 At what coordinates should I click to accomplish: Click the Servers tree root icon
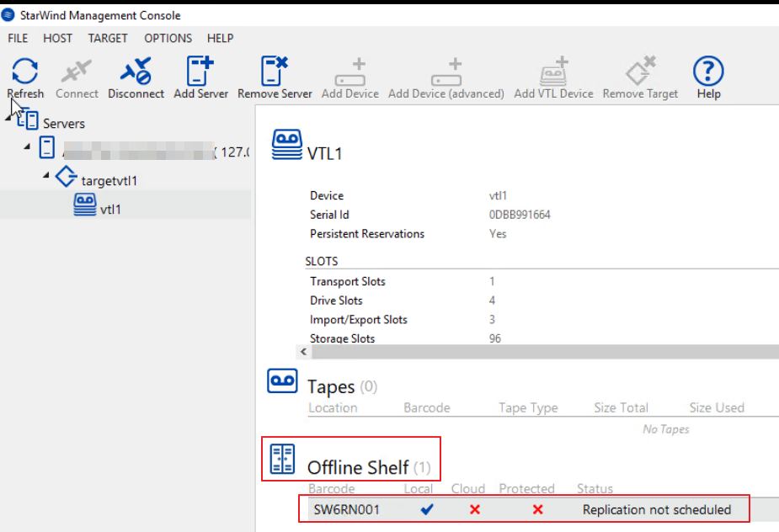click(29, 120)
